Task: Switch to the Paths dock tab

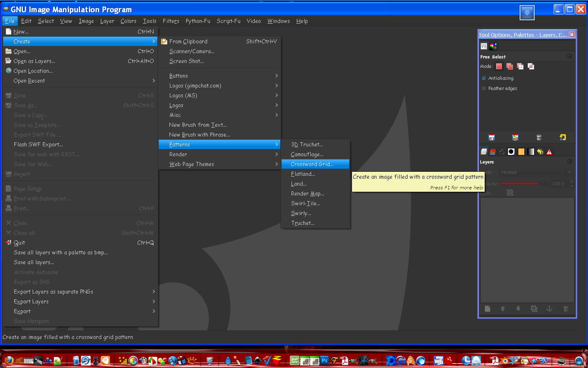Action: click(502, 152)
